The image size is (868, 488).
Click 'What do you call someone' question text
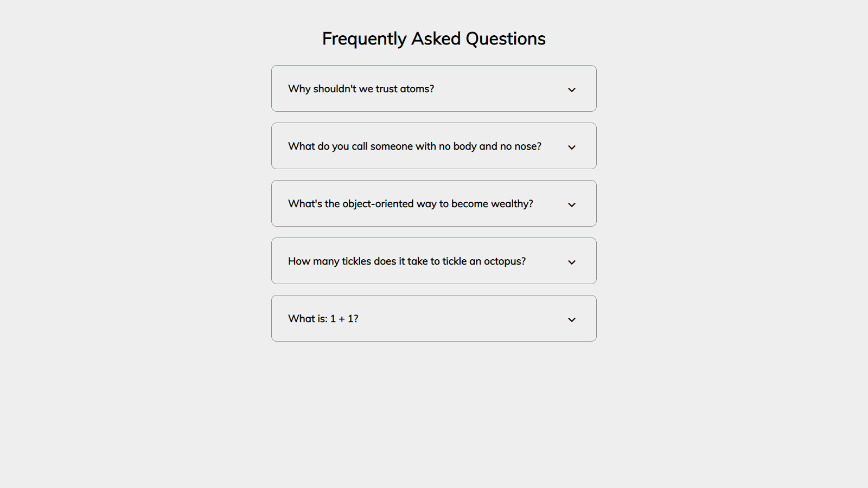tap(414, 146)
